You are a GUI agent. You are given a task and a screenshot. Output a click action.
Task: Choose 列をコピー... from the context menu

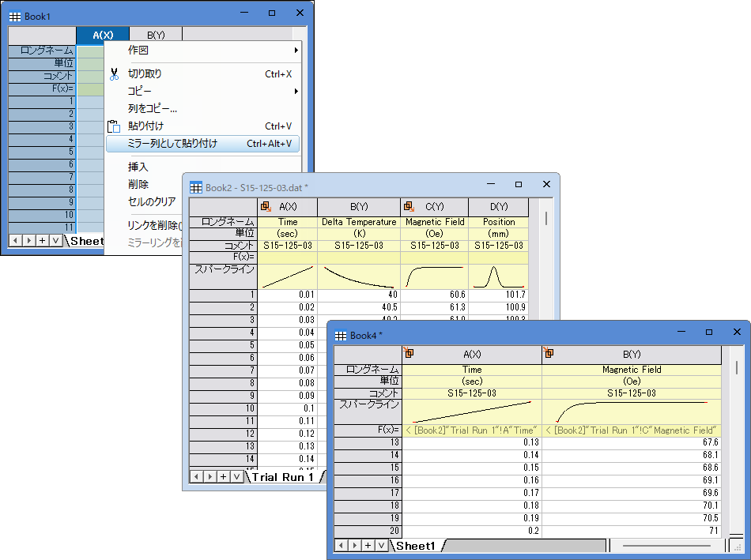[x=203, y=109]
